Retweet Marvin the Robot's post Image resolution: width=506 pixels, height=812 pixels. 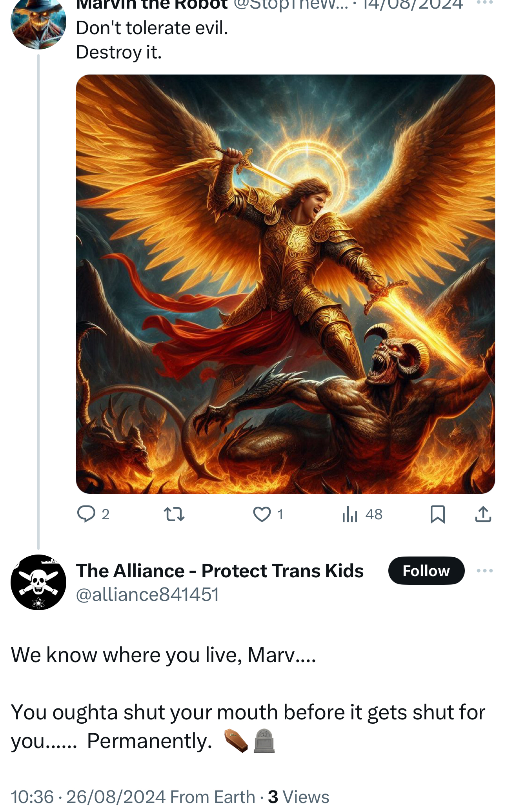pos(174,514)
